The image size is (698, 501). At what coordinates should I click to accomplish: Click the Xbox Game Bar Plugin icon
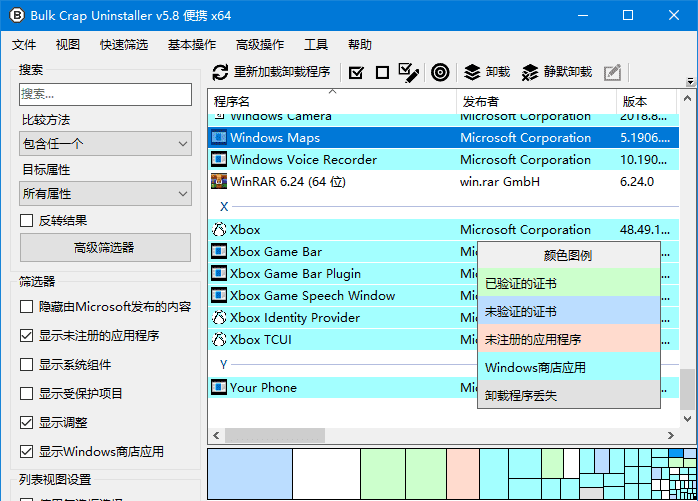click(x=219, y=273)
